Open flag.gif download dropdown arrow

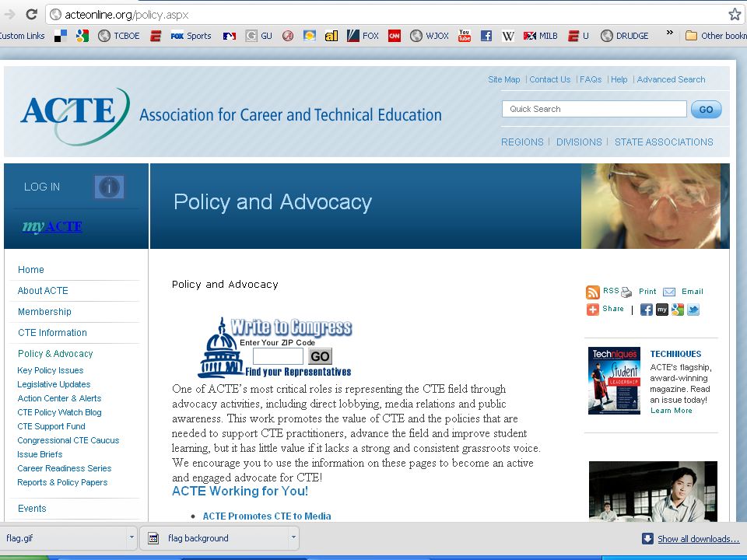pyautogui.click(x=132, y=537)
